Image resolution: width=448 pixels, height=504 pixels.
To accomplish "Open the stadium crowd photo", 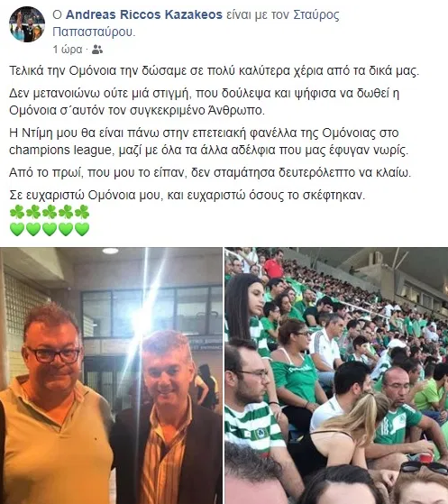I will [336, 375].
